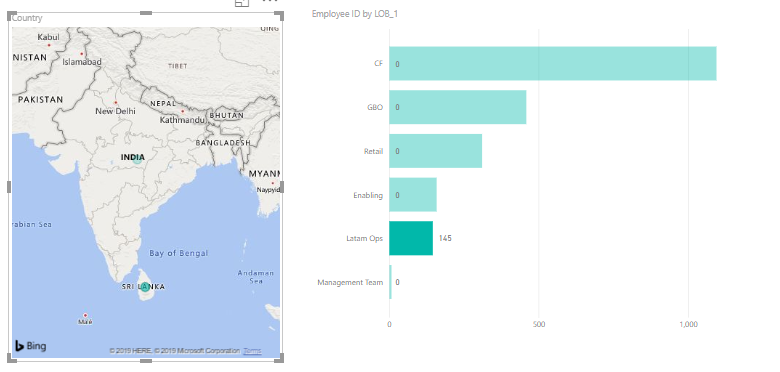This screenshot has width=780, height=372.
Task: Click the Bing logo on the map
Action: tap(30, 346)
